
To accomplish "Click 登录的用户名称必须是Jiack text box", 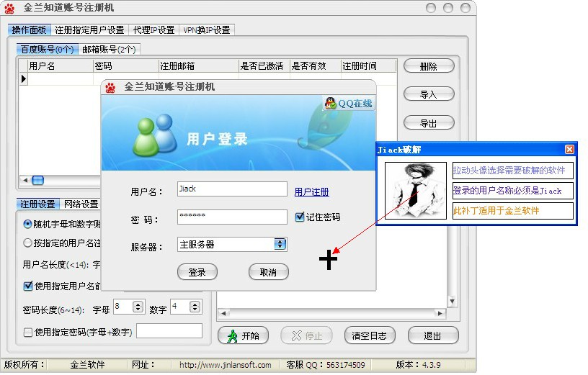I will coord(513,191).
